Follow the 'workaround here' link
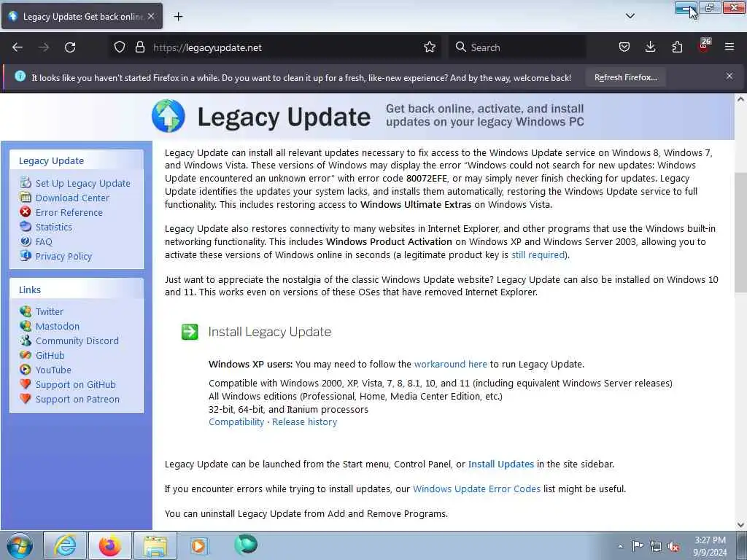Viewport: 747px width, 560px height. 451,365
